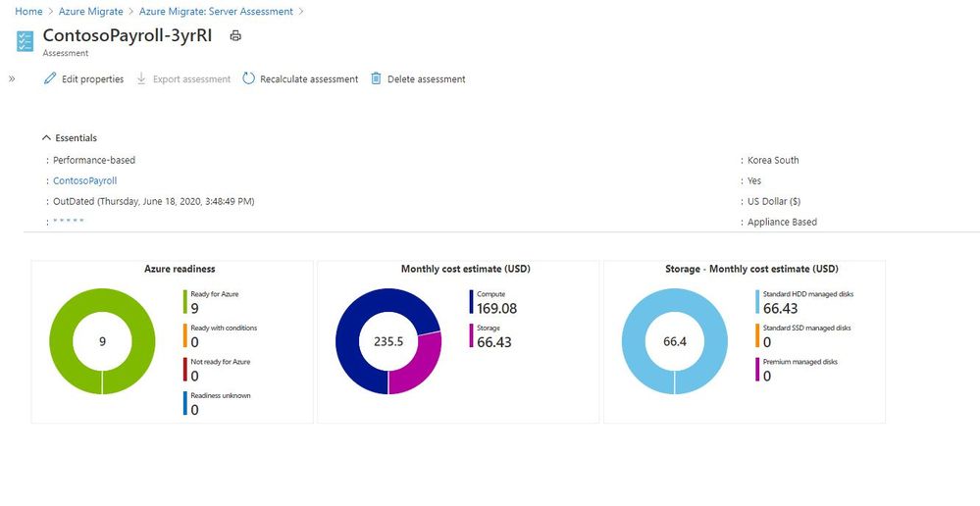This screenshot has height=506, width=980.
Task: Collapse the Essentials section
Action: click(x=46, y=138)
